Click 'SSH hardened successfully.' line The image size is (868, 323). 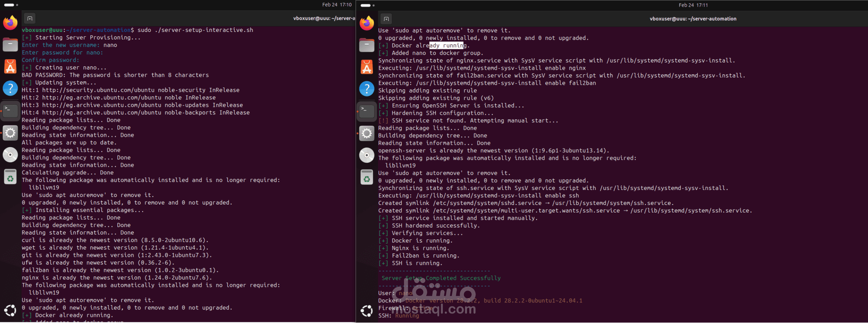429,226
